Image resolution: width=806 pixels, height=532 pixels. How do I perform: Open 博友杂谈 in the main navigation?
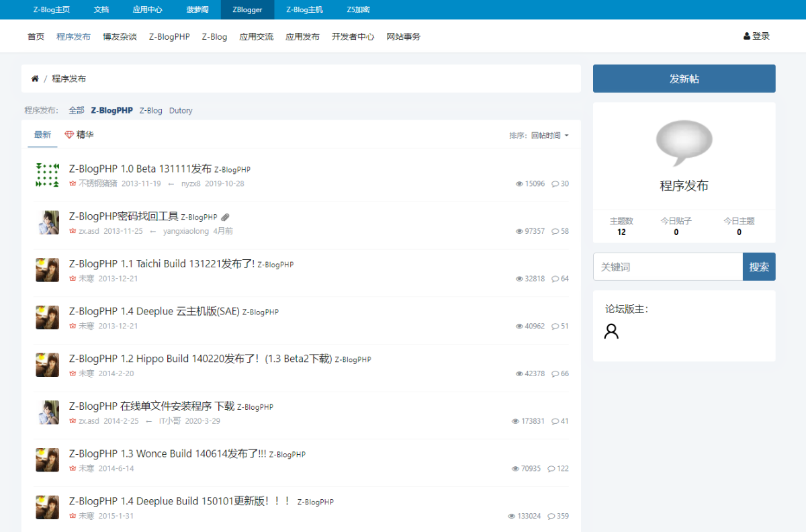pos(120,36)
